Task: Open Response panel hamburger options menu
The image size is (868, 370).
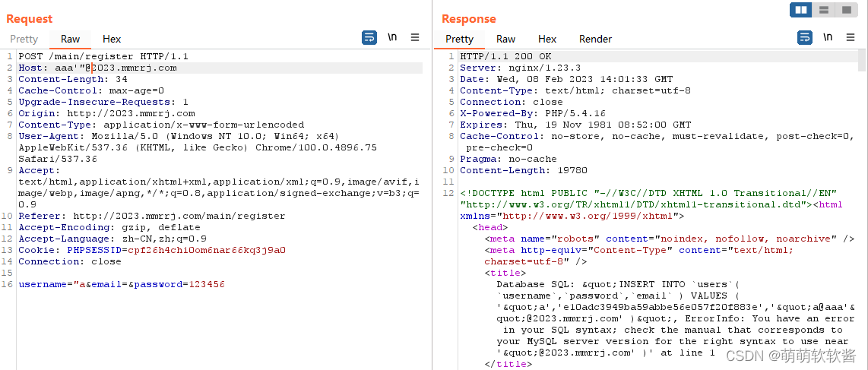Action: pos(851,38)
